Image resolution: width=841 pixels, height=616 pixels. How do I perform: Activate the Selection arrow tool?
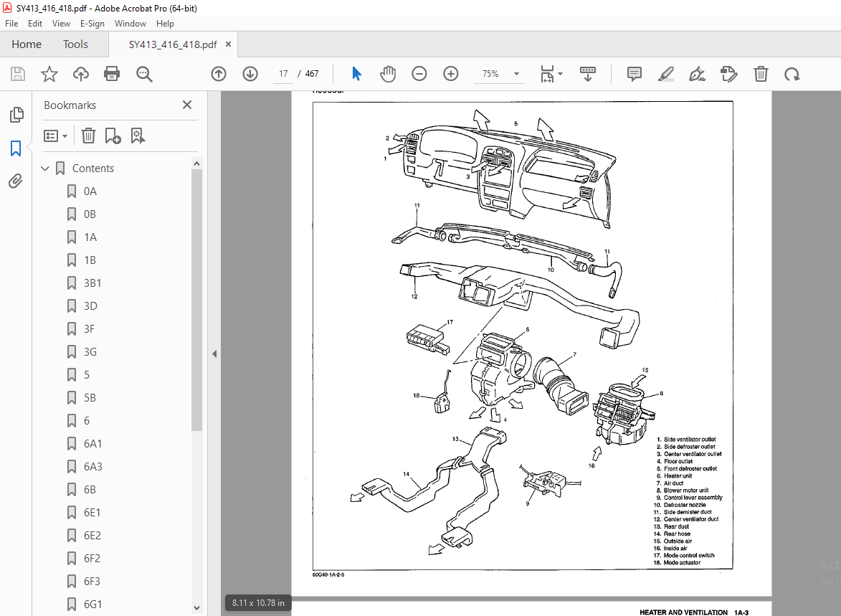point(356,74)
